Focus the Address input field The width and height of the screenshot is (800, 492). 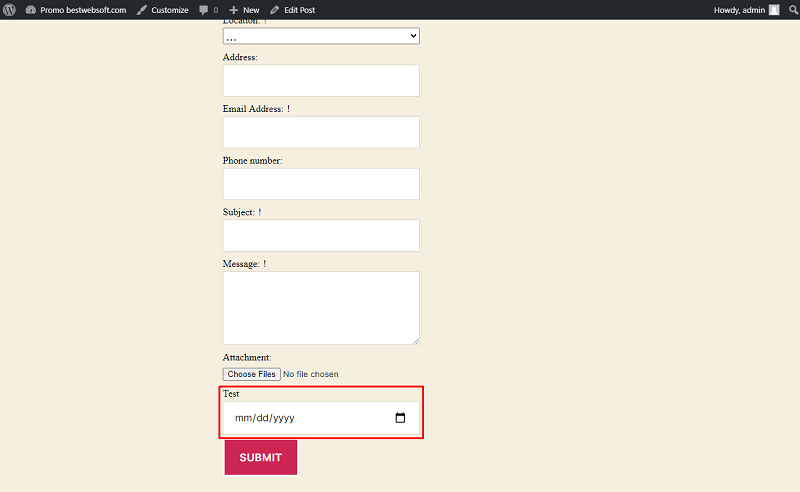click(x=321, y=81)
